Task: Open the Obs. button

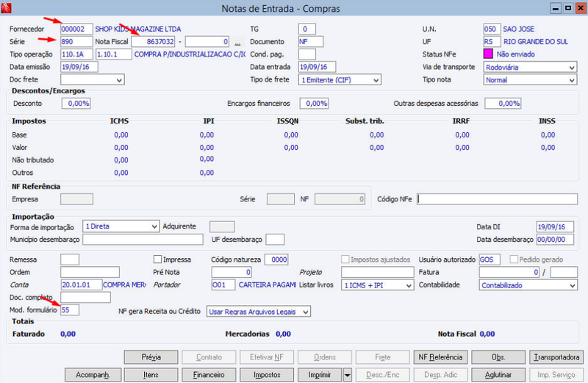Action: click(498, 357)
